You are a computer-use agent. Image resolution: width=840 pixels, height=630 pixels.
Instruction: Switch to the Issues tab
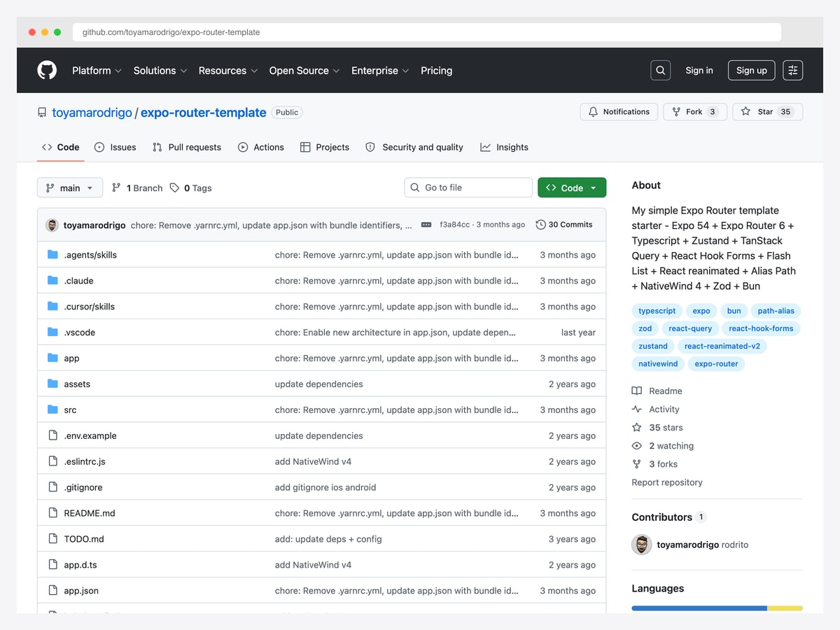(x=115, y=147)
